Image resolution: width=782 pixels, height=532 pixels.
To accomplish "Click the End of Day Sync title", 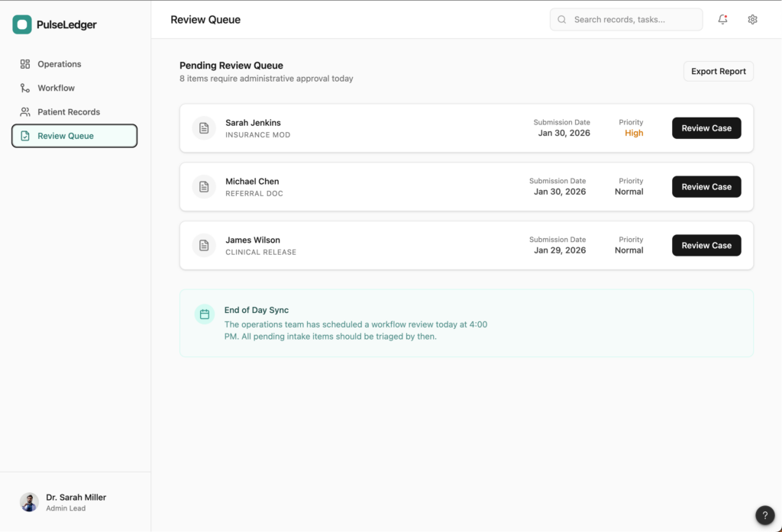I will [x=257, y=310].
